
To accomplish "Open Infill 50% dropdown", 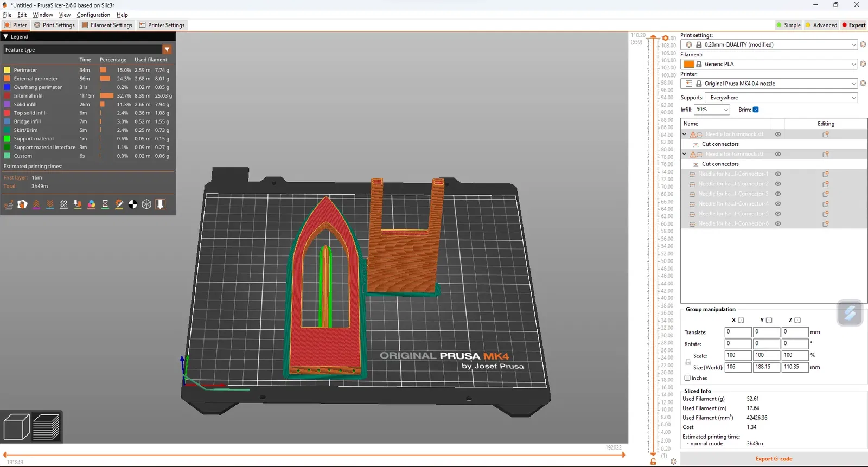I will click(712, 110).
